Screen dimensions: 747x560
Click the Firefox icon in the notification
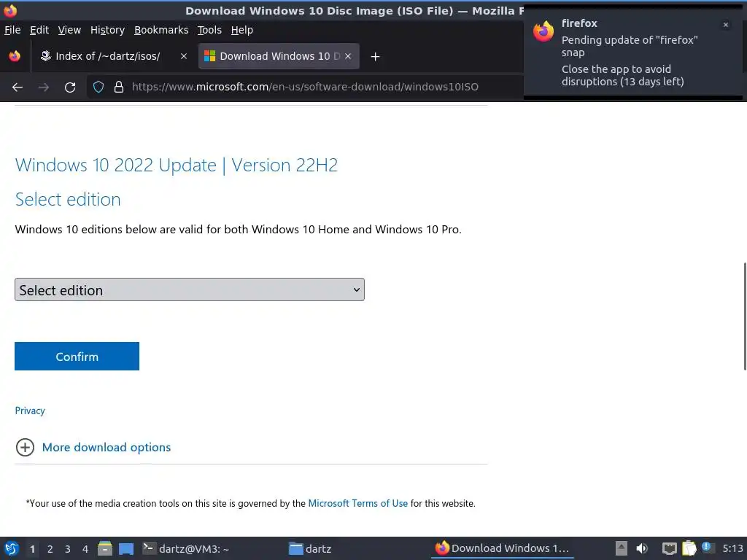point(543,31)
